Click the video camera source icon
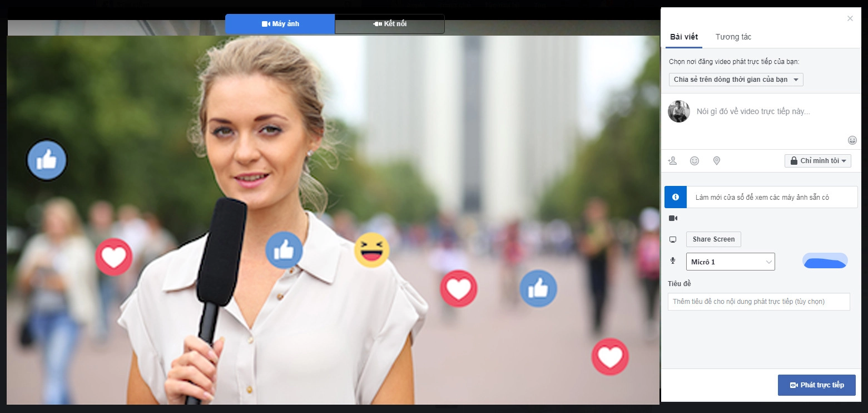Viewport: 868px width, 413px height. 673,218
